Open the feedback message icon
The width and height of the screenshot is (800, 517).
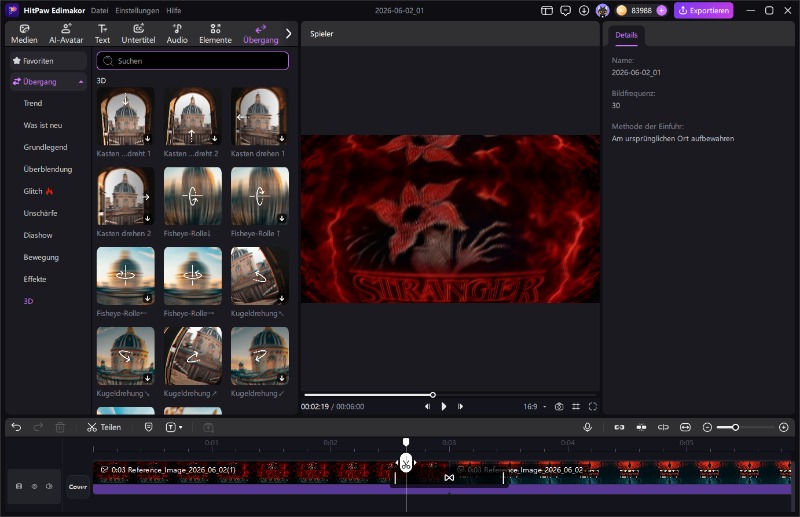tap(565, 10)
